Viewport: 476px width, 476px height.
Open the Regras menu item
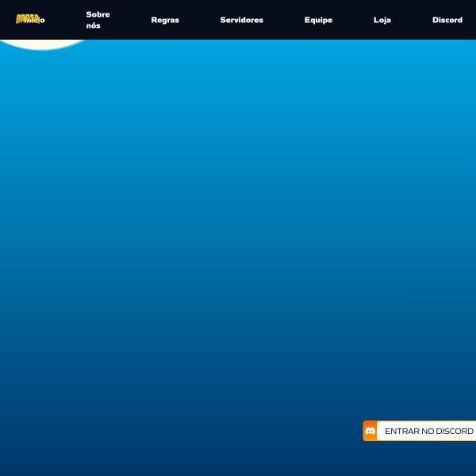coord(165,20)
